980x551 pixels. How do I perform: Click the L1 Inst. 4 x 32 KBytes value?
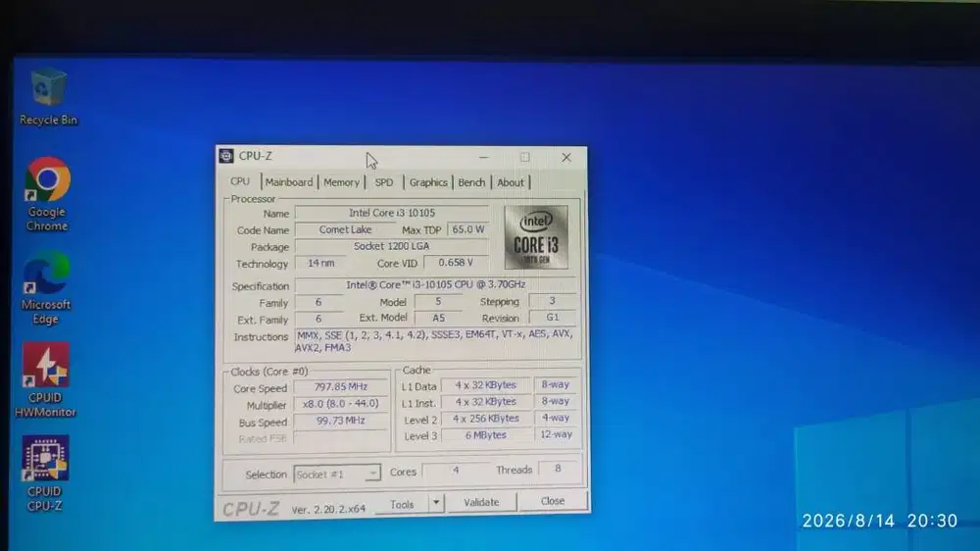486,402
